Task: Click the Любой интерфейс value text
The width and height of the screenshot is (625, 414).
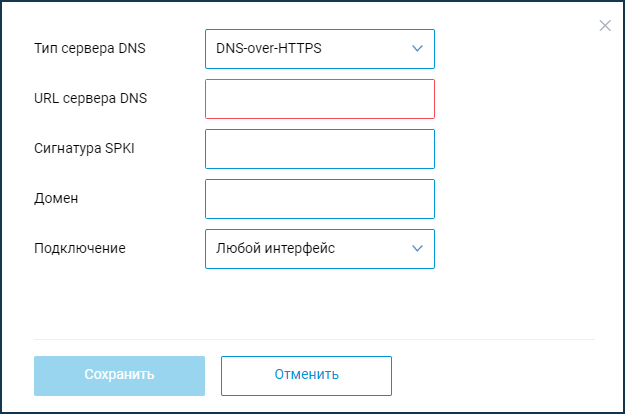Action: [275, 249]
